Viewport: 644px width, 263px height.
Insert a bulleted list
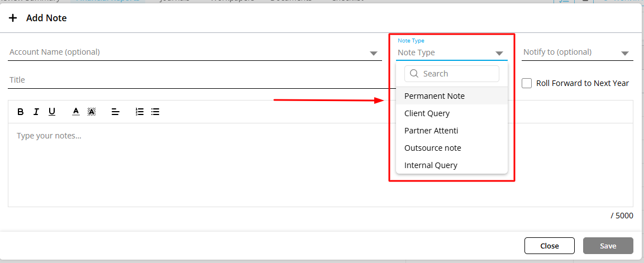click(x=155, y=112)
